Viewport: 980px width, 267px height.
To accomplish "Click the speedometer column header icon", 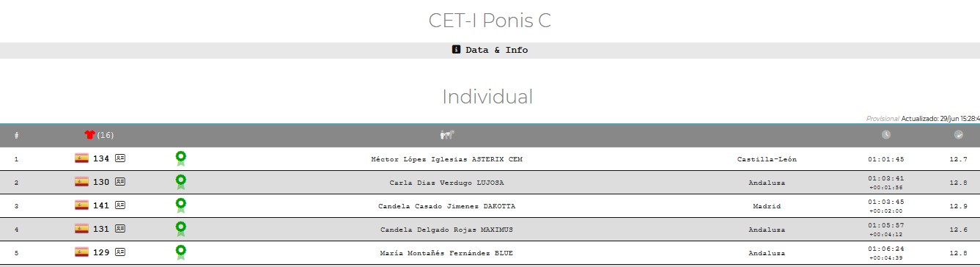I will (x=959, y=135).
